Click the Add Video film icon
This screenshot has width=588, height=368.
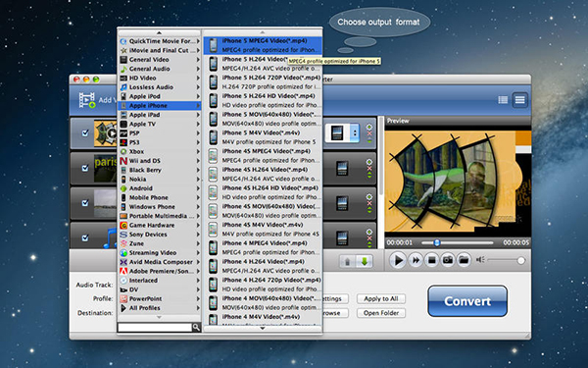pos(87,100)
